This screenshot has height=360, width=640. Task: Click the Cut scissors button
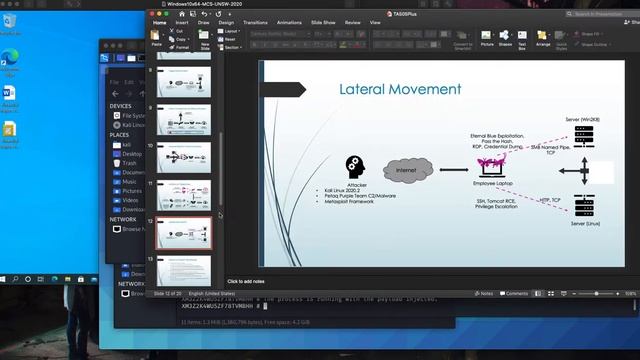click(x=176, y=31)
